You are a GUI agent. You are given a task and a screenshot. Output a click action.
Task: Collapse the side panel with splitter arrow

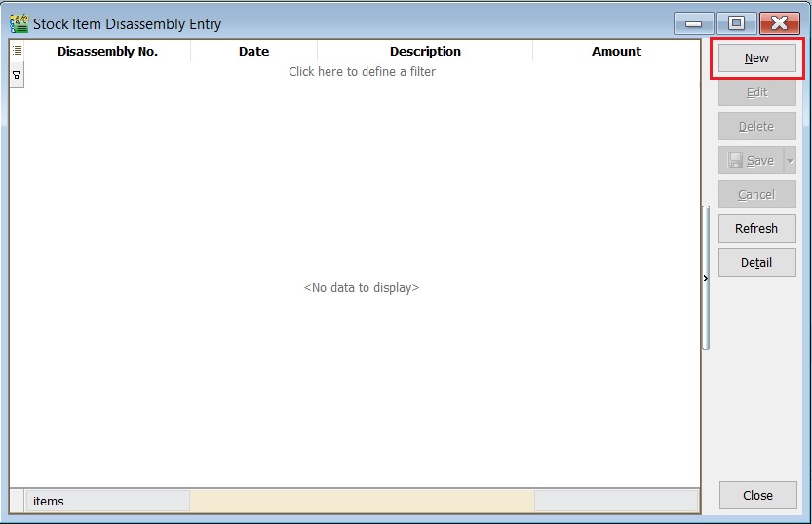pos(705,279)
